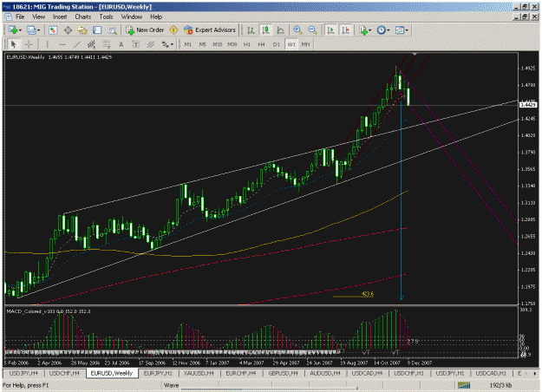Switch to XAUUSD,H4 chart tab

tap(199, 373)
